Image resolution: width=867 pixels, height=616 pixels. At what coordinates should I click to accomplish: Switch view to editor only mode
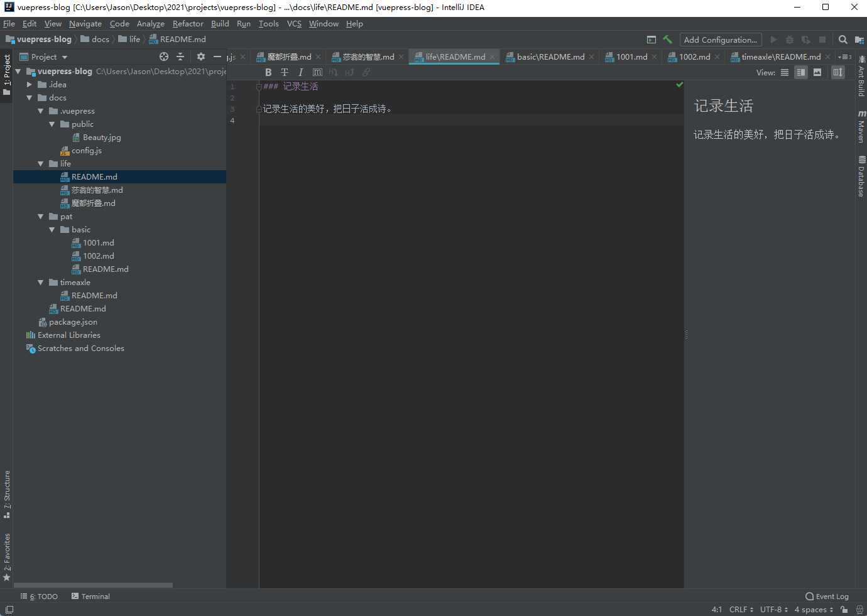pos(785,72)
